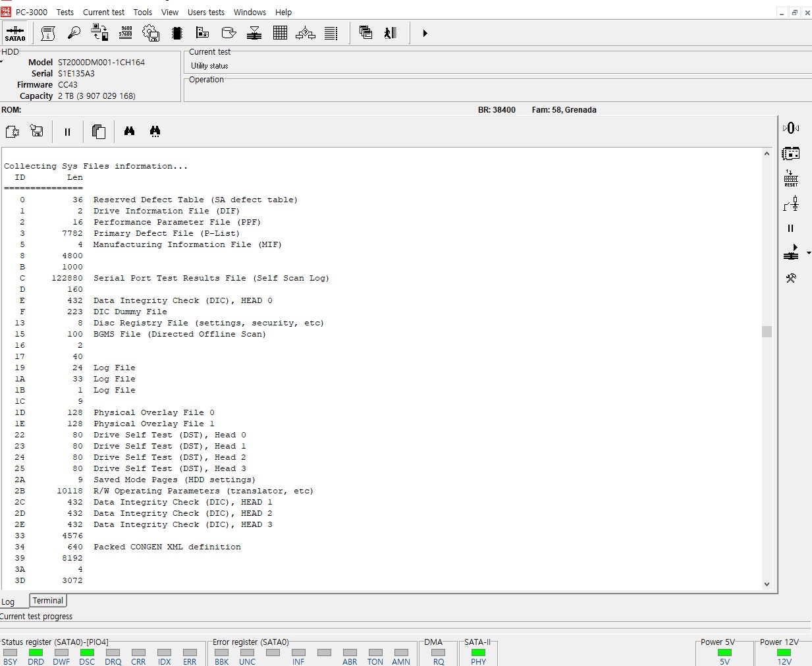Click firmware version CC43
The height and width of the screenshot is (666, 812).
[x=68, y=84]
